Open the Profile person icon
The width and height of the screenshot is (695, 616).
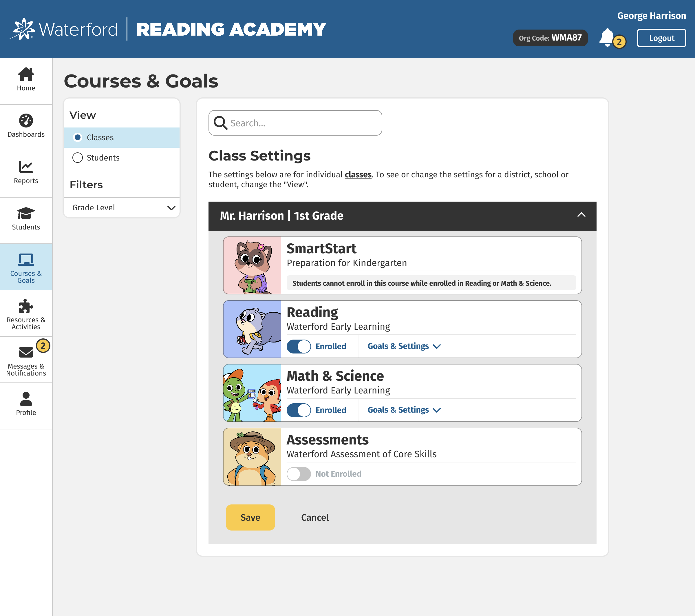pos(26,399)
